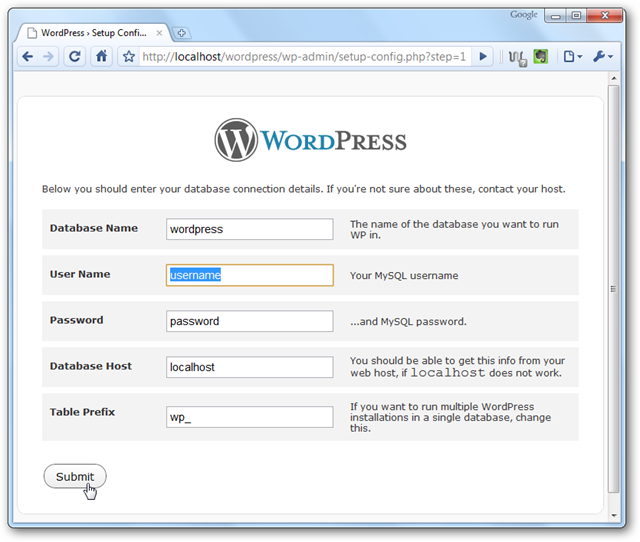Click the 'Below you should enter' instruction text
This screenshot has width=640, height=542.
(304, 189)
